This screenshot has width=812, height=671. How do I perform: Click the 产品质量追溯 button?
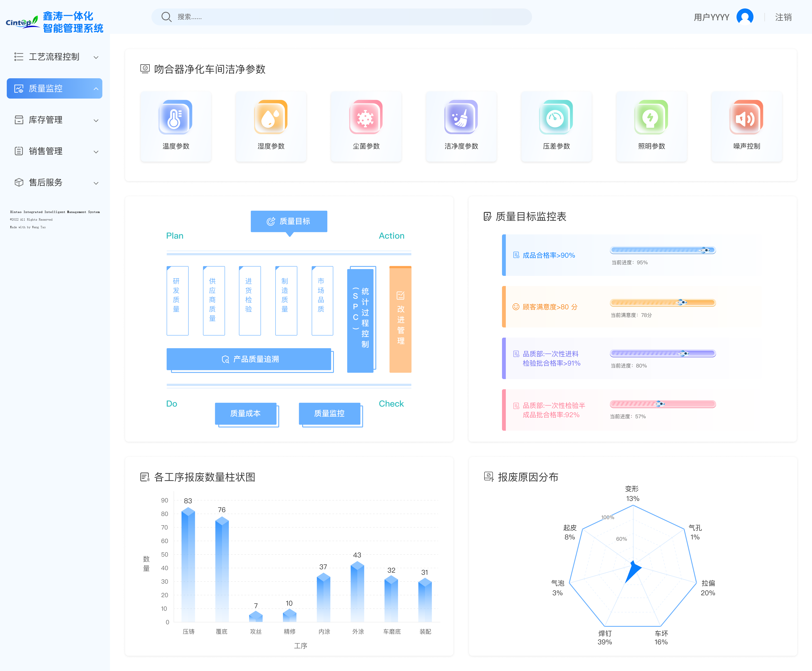coord(249,359)
